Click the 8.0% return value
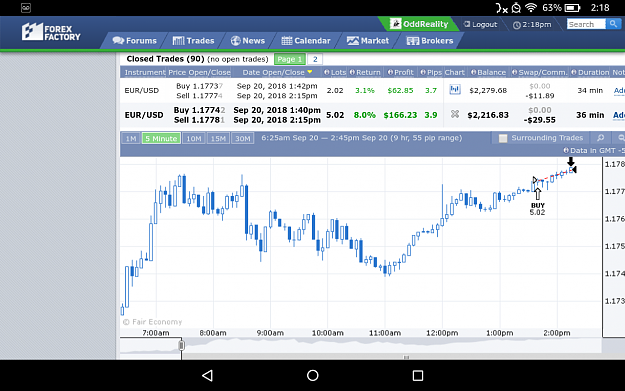625x391 pixels. [364, 115]
